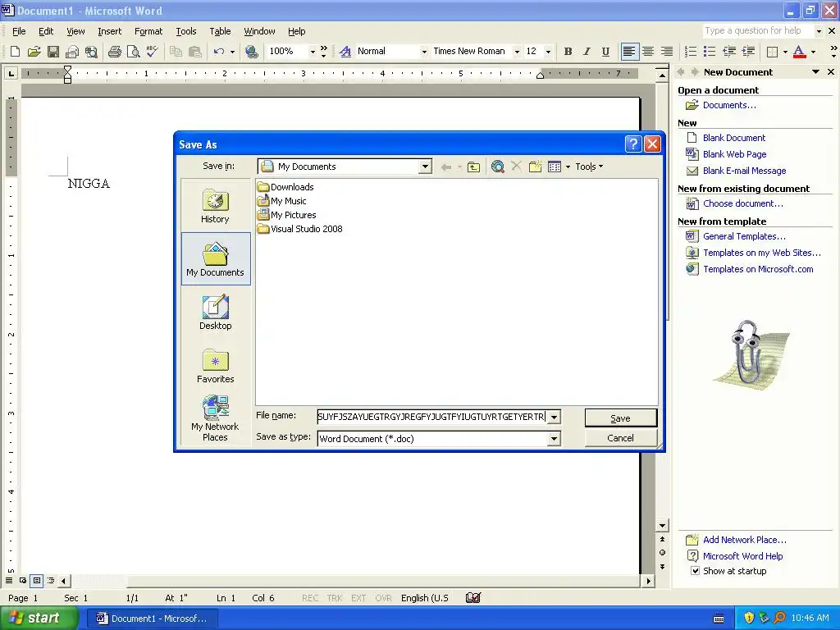Toggle REC macro recording in status bar
Screen dimensions: 840x630
coord(310,598)
